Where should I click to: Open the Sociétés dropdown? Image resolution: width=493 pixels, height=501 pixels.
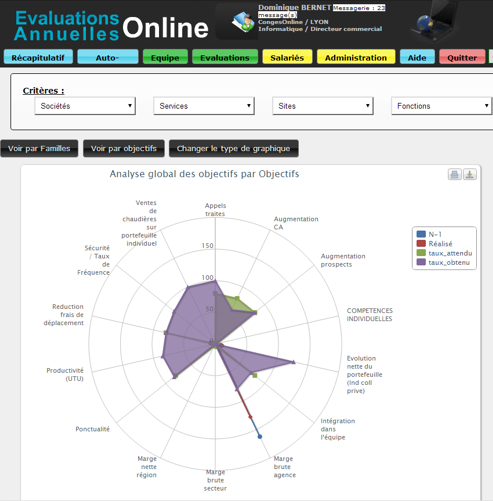[x=85, y=106]
